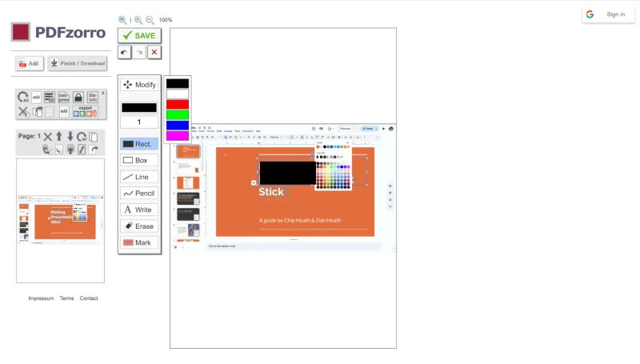This screenshot has height=364, width=640.
Task: Click the black rectangle drawn on canvas
Action: [288, 173]
